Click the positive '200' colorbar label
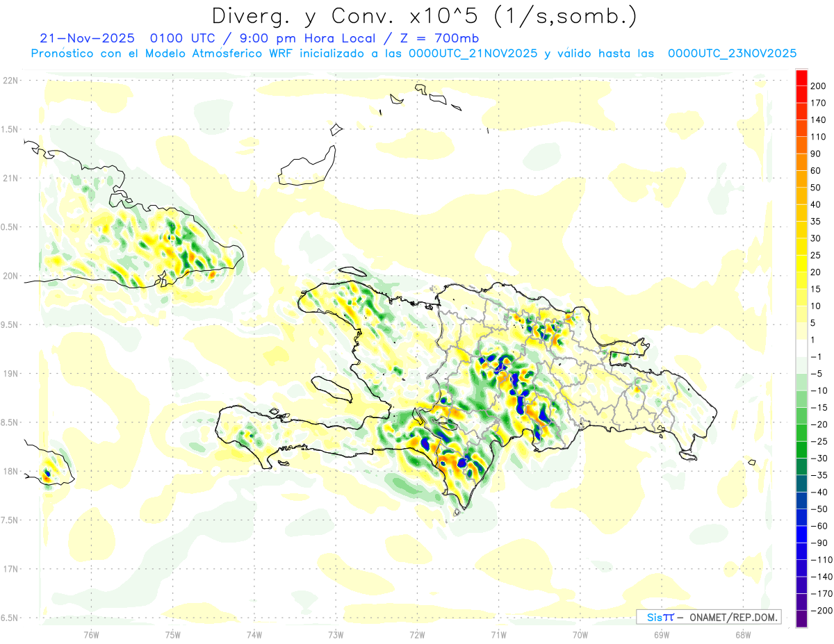This screenshot has width=834, height=644. point(819,85)
